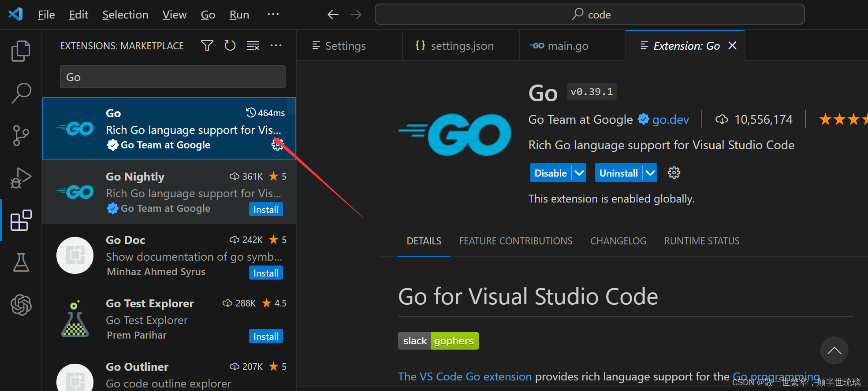The height and width of the screenshot is (391, 868).
Task: Open gear settings beside Uninstall button
Action: [674, 173]
